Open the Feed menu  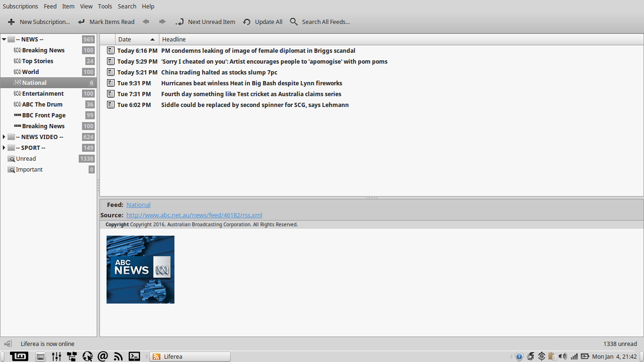tap(50, 6)
